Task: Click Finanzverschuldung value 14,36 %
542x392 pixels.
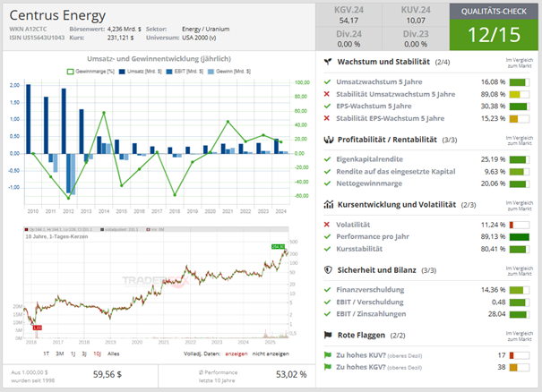Action: pos(493,290)
